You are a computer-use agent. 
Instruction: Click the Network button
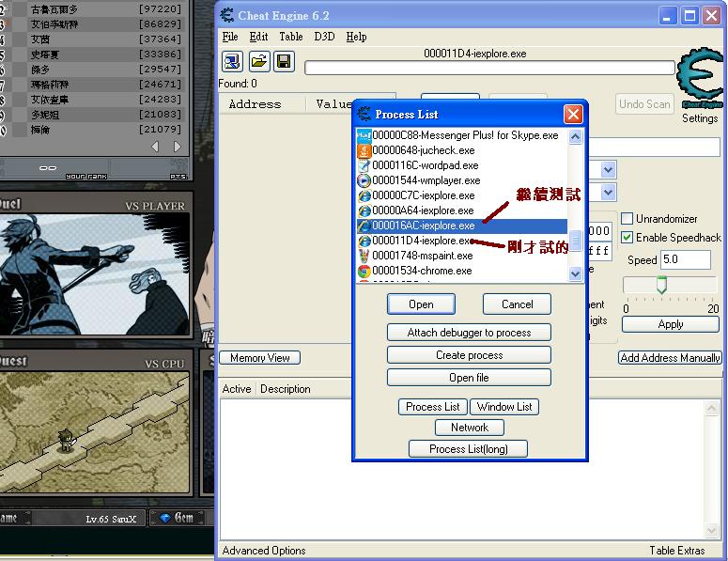click(x=470, y=428)
